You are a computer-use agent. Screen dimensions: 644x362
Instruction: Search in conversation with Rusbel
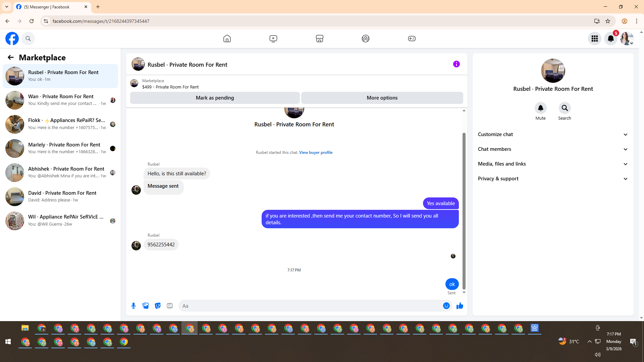coord(565,108)
